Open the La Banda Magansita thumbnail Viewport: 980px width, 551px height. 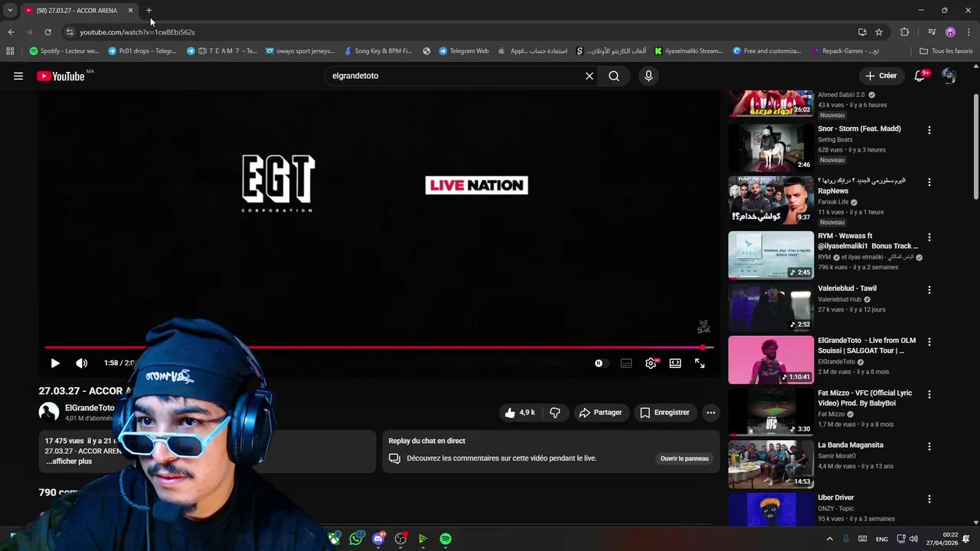click(x=771, y=464)
